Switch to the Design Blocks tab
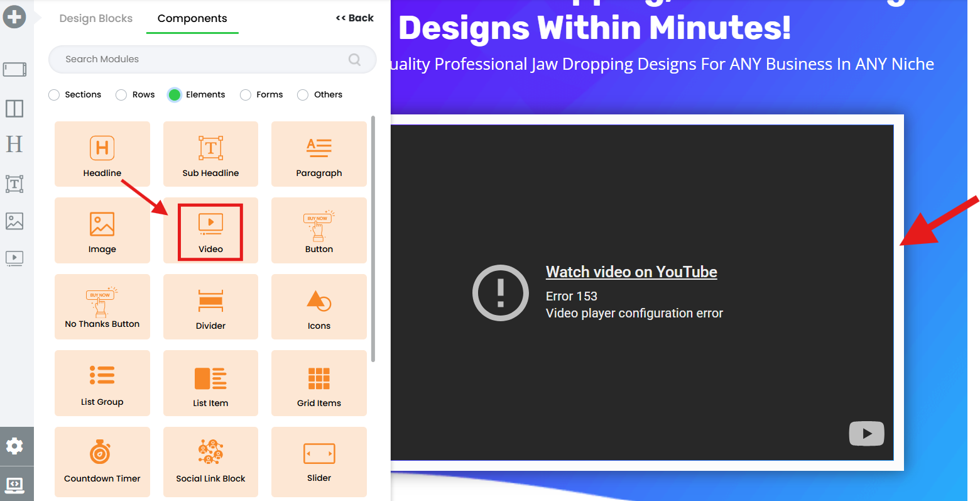This screenshot has width=980, height=501. pos(96,18)
